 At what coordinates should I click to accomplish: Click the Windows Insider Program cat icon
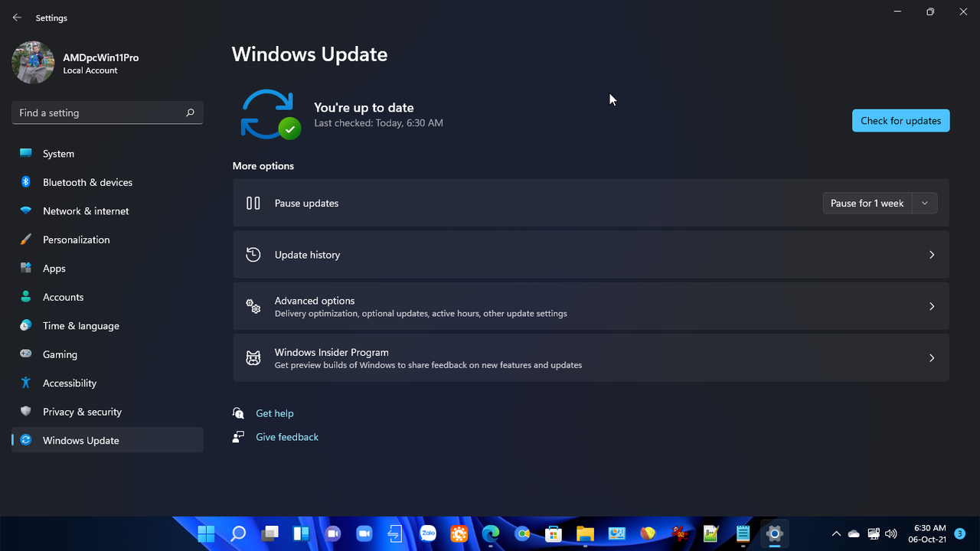[x=253, y=358]
